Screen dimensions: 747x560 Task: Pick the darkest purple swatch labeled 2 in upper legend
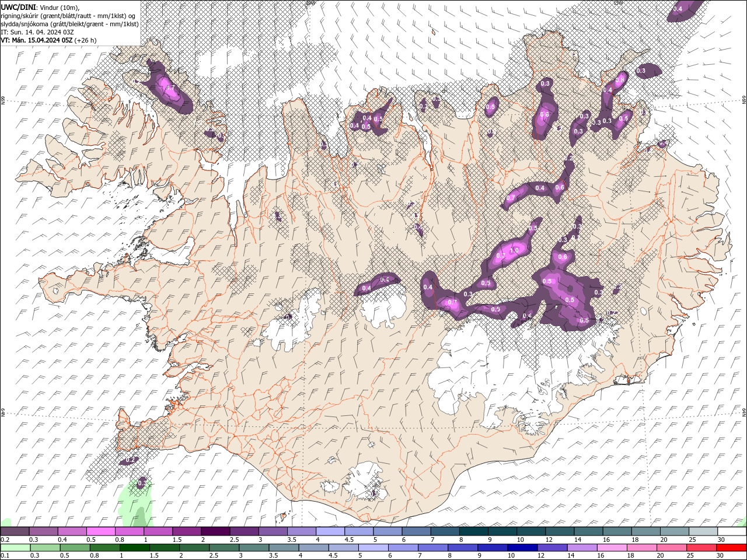tap(215, 531)
